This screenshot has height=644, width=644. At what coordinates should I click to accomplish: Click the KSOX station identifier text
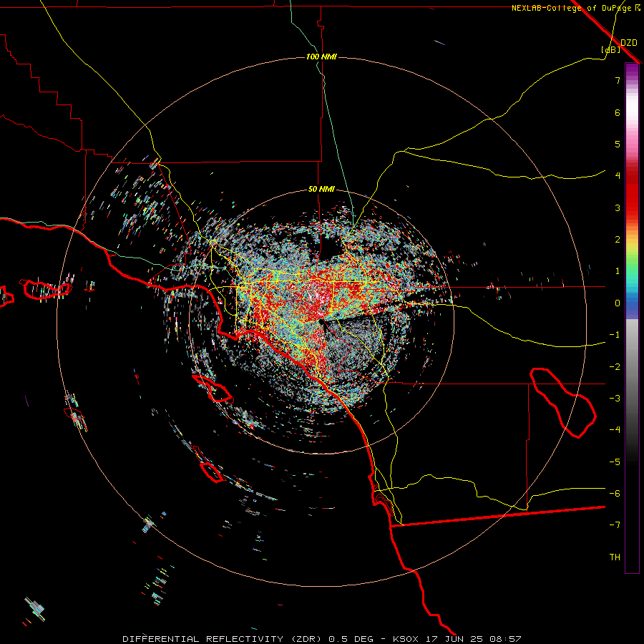click(x=406, y=639)
